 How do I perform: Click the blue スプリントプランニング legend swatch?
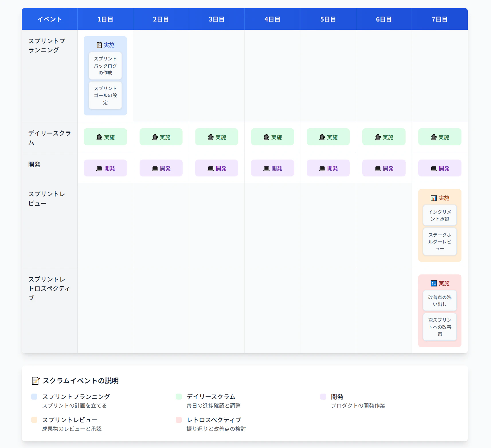(x=34, y=396)
